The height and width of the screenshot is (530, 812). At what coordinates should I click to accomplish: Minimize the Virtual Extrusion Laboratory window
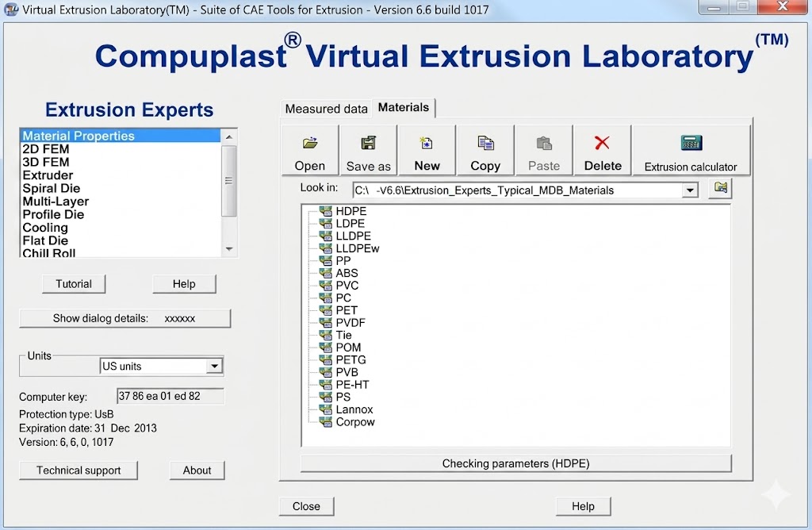click(x=714, y=6)
